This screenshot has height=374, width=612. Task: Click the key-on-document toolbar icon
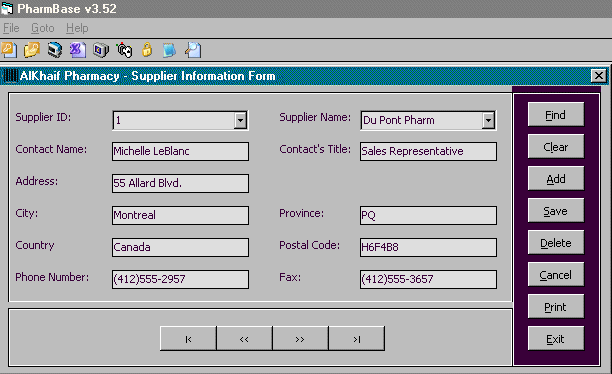[9, 50]
